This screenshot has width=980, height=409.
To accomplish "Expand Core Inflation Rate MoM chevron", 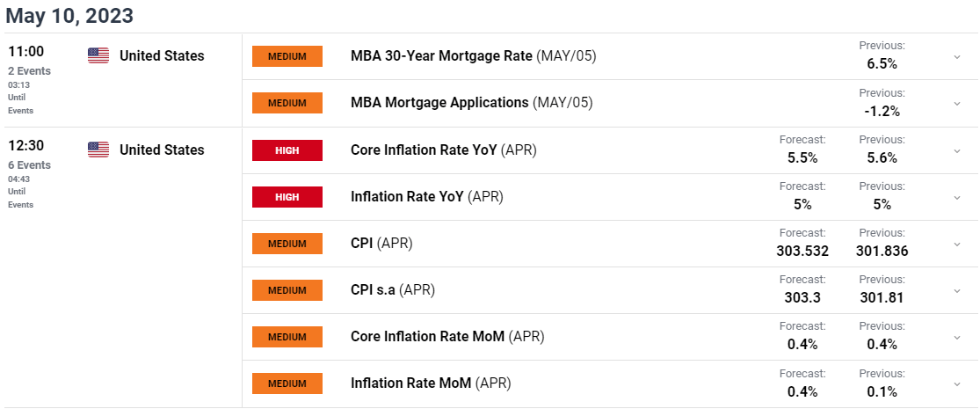I will pyautogui.click(x=957, y=337).
